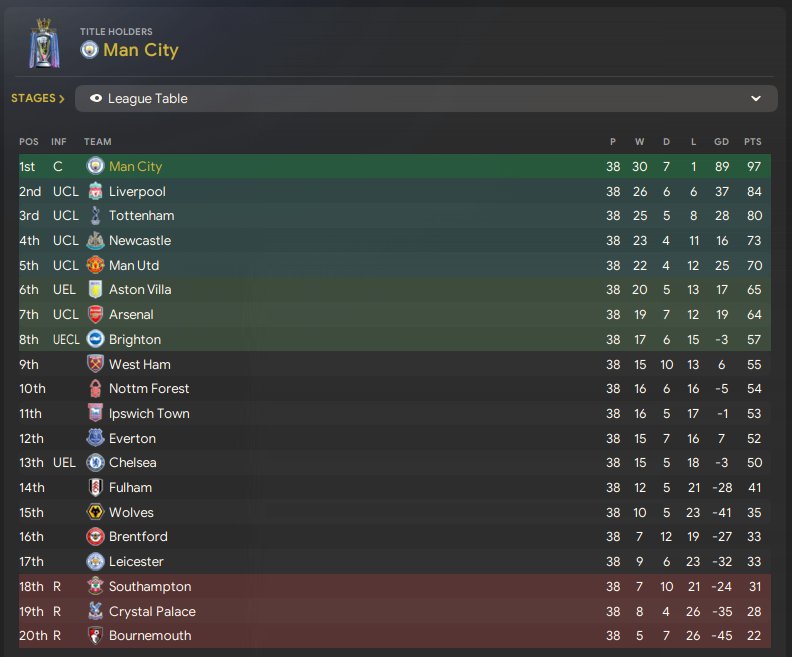Sort table by PTS column header
The image size is (792, 657).
[x=752, y=142]
